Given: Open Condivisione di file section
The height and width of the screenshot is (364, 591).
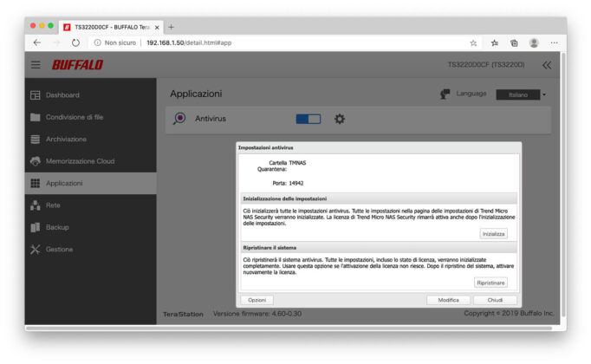Looking at the screenshot, I should point(90,117).
